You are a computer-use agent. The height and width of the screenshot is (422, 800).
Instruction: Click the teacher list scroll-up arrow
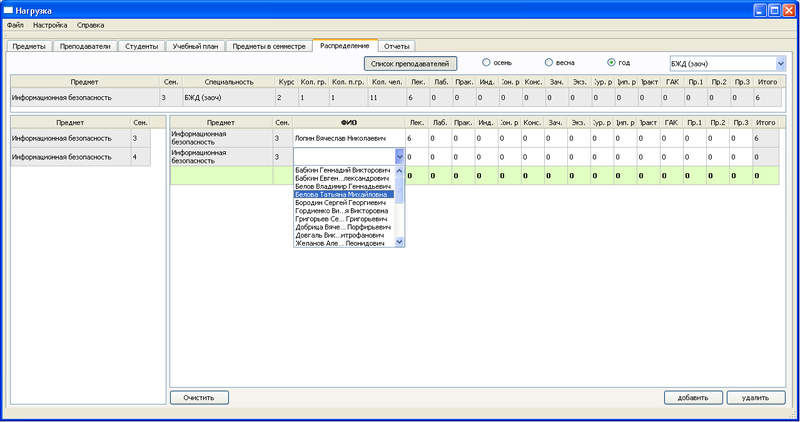click(x=399, y=171)
